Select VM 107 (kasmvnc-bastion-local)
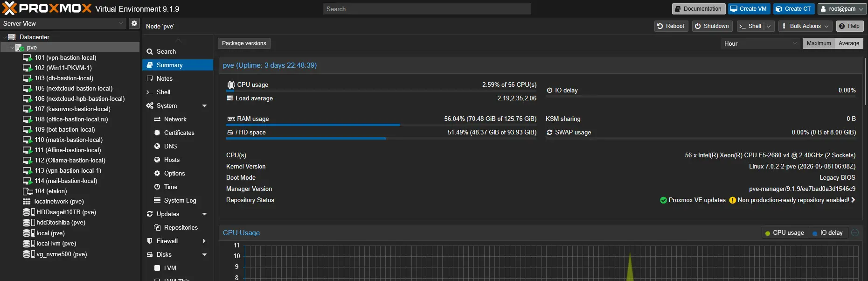 pos(72,109)
